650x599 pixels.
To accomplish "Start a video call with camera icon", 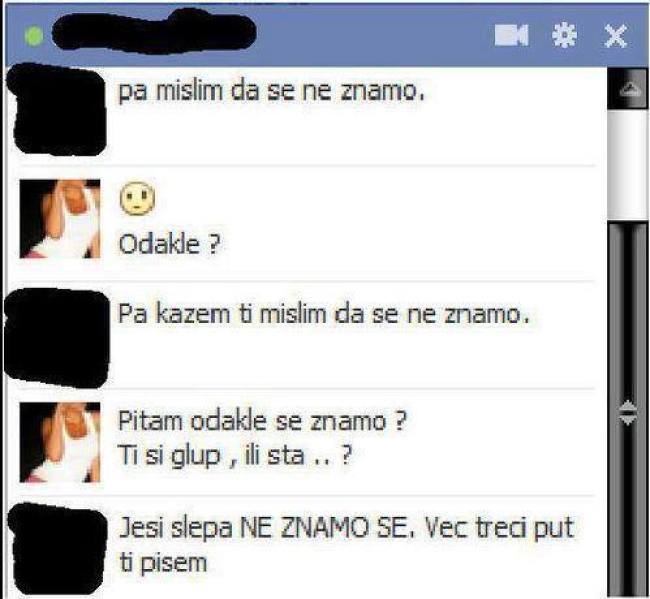I will [512, 35].
